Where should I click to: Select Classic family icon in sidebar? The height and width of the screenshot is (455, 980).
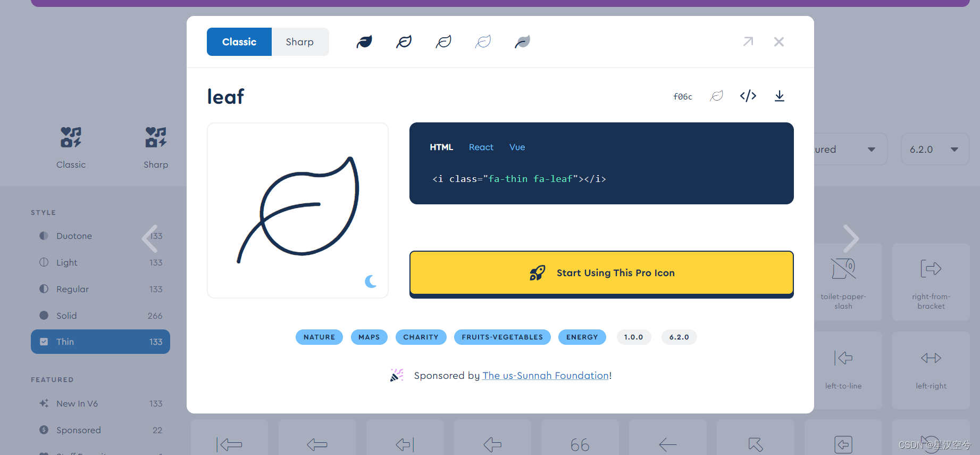(71, 148)
